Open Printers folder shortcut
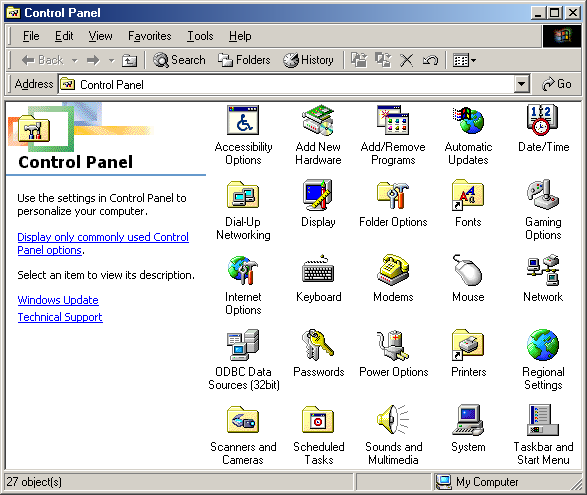This screenshot has width=587, height=495. click(x=468, y=345)
